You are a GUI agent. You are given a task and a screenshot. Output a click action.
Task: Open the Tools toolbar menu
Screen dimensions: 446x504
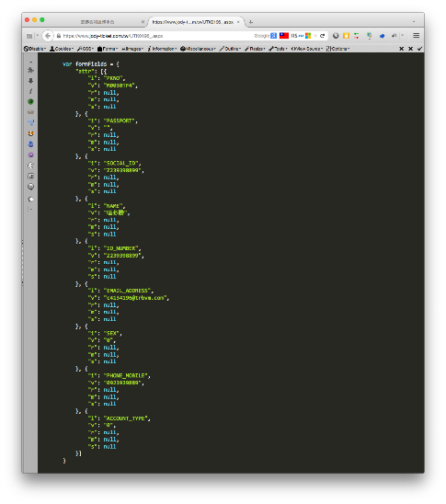coord(278,49)
